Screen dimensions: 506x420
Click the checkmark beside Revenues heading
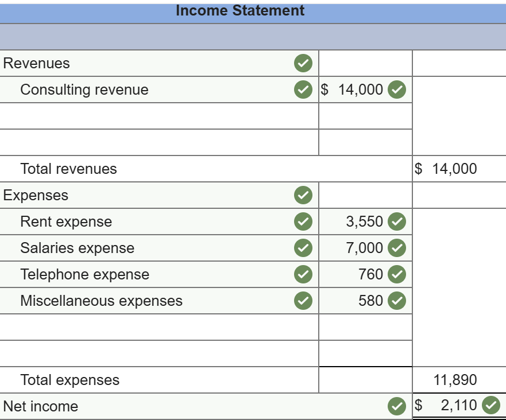click(x=304, y=63)
